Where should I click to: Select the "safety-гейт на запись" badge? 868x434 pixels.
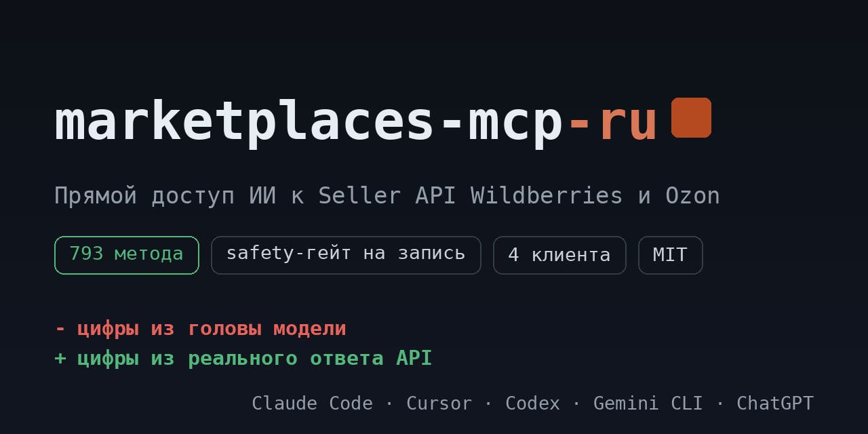[x=346, y=255]
